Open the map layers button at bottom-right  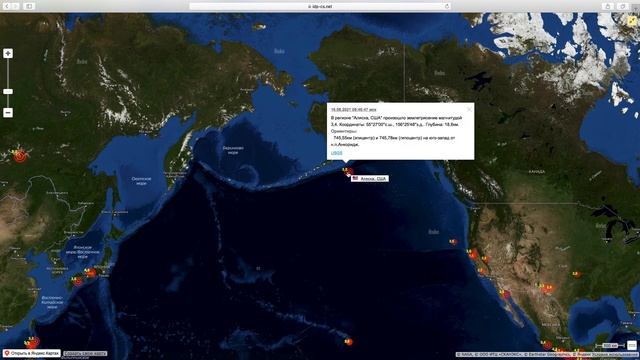point(632,345)
